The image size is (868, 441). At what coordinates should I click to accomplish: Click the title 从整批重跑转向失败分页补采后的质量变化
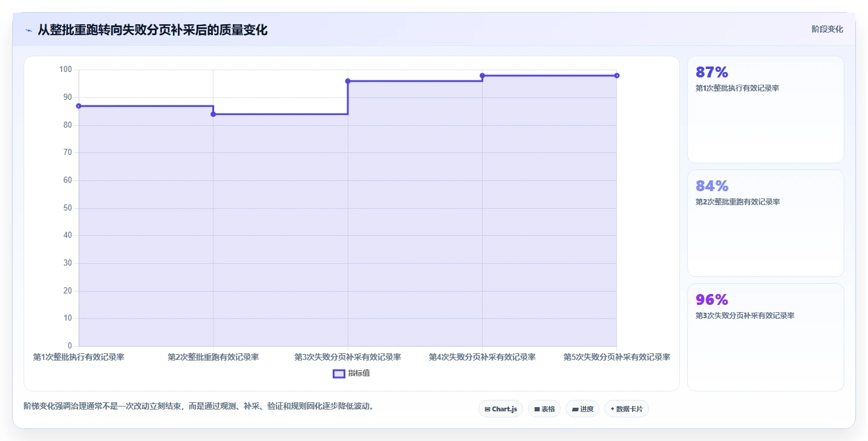coord(152,30)
